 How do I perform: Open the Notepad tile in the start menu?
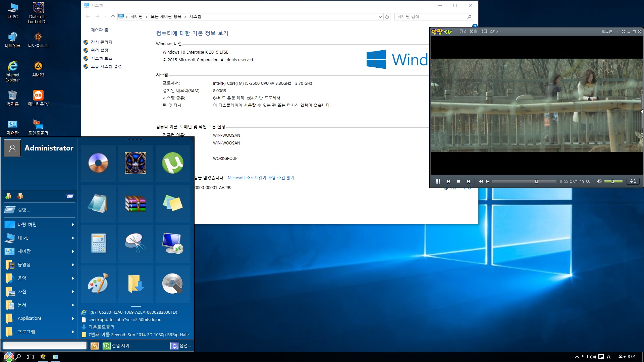[98, 203]
